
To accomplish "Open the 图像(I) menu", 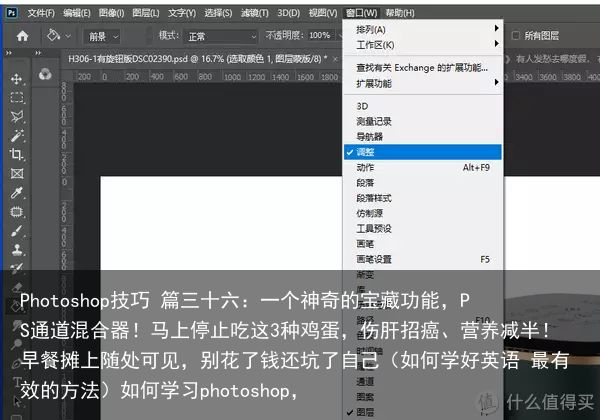I will pos(111,13).
